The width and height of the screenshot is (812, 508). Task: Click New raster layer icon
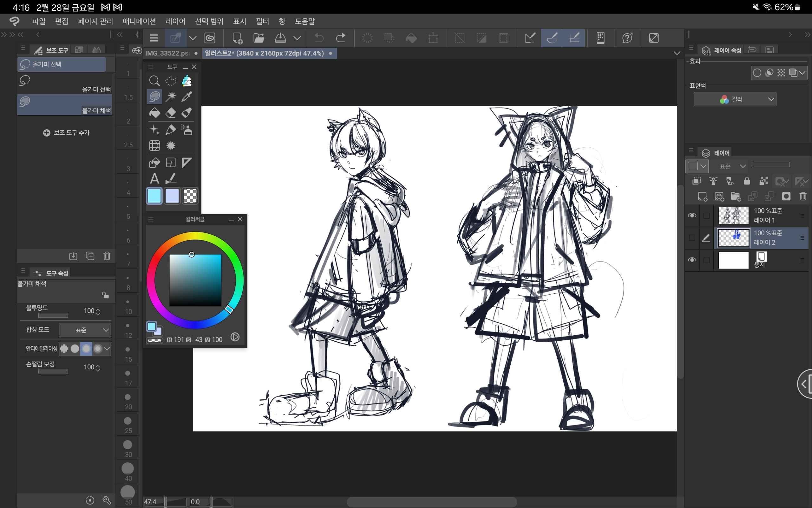pyautogui.click(x=702, y=196)
